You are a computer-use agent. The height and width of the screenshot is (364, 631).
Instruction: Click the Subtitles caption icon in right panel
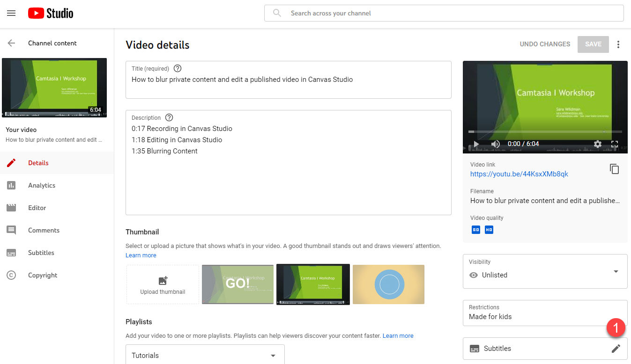point(475,349)
